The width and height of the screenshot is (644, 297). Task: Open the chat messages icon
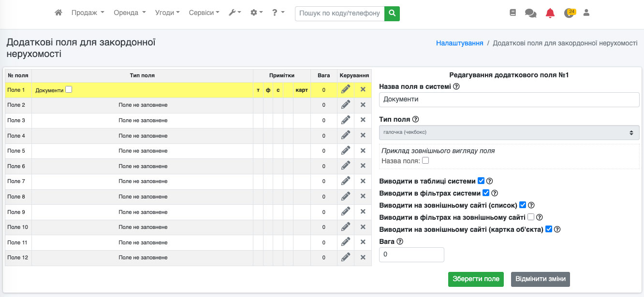[x=530, y=13]
